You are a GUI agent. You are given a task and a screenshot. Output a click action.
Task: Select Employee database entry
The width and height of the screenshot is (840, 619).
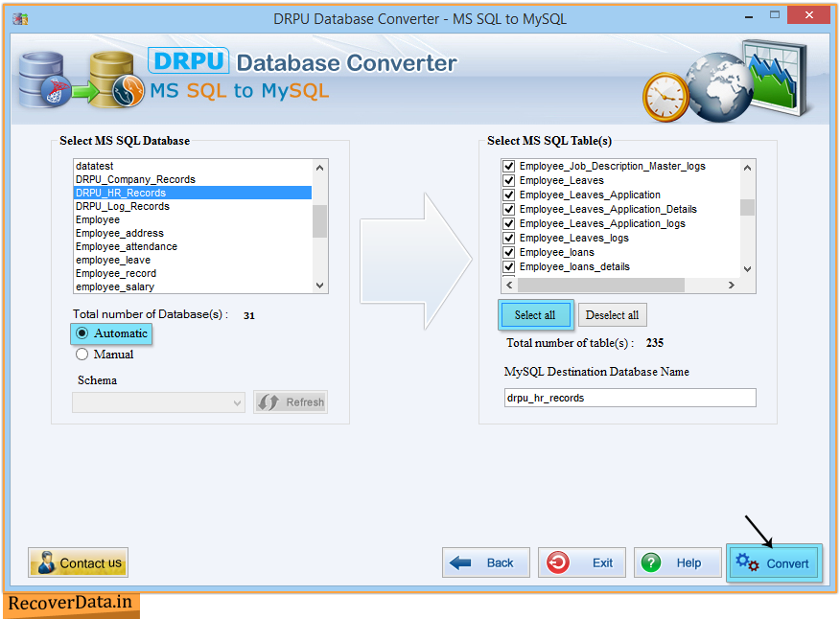tap(193, 219)
